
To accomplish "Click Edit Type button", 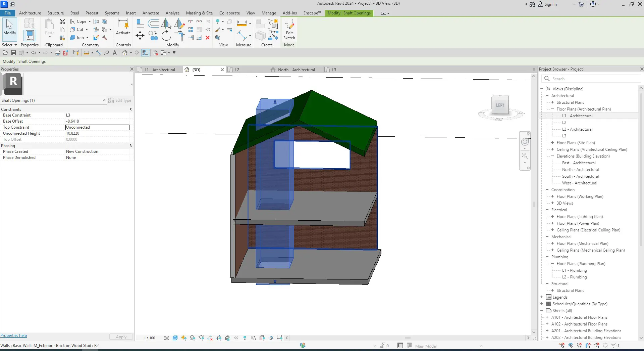I will [x=120, y=100].
